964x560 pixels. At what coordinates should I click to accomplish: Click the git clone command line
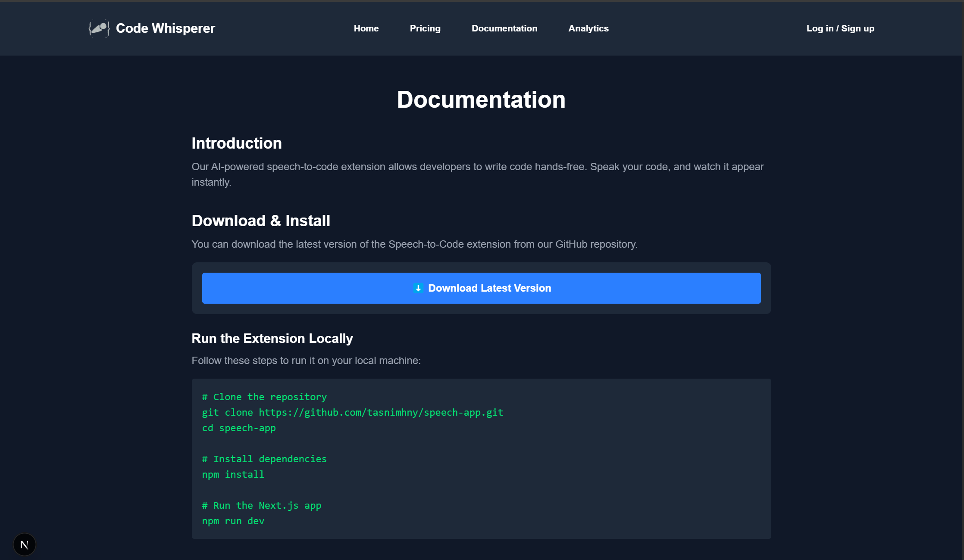pos(352,412)
